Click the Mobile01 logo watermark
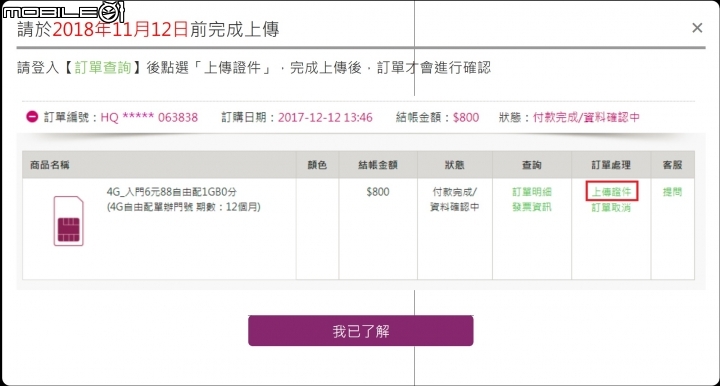Viewport: 720px width, 386px height. [63, 11]
